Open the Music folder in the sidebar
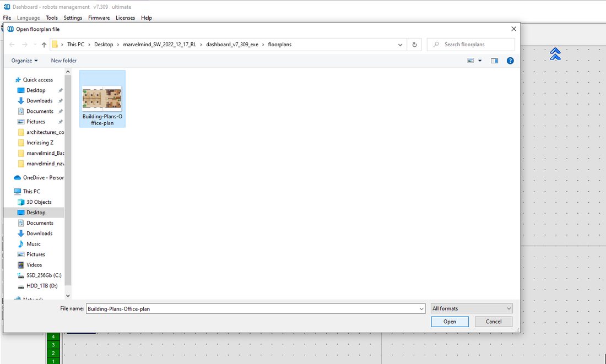The image size is (606, 364). pyautogui.click(x=33, y=244)
